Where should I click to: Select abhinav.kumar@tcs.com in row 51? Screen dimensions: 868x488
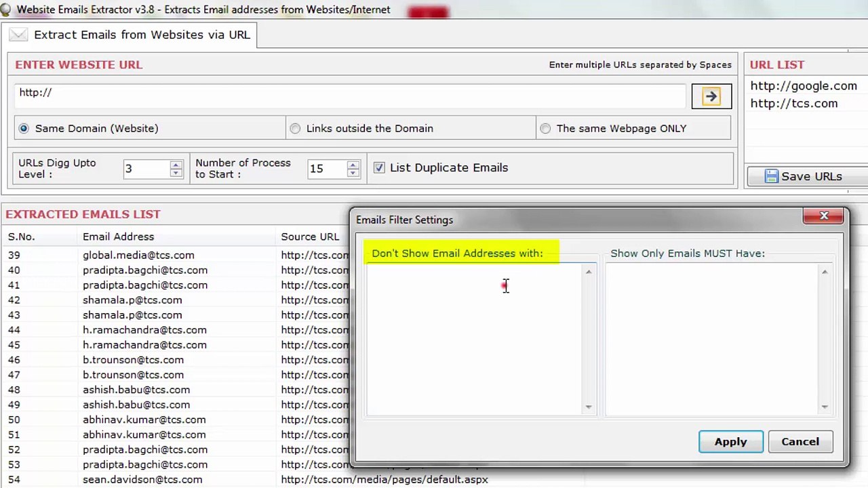pyautogui.click(x=144, y=434)
